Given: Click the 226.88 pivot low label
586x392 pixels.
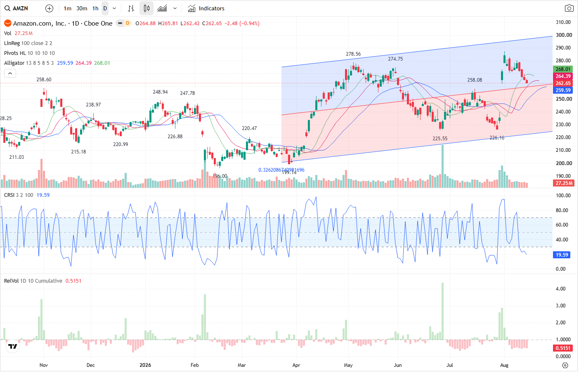Looking at the screenshot, I should pyautogui.click(x=175, y=137).
